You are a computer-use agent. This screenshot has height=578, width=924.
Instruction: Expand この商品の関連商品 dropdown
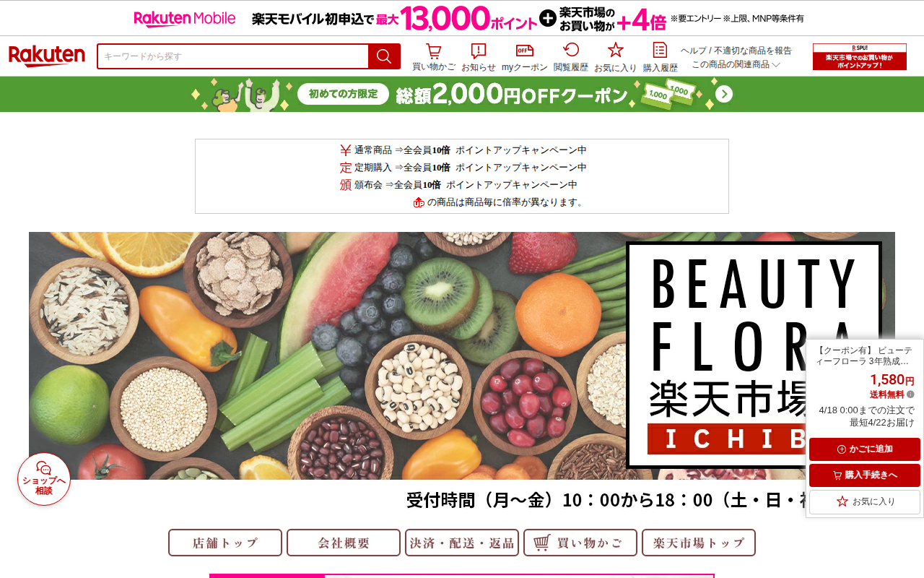pyautogui.click(x=736, y=64)
